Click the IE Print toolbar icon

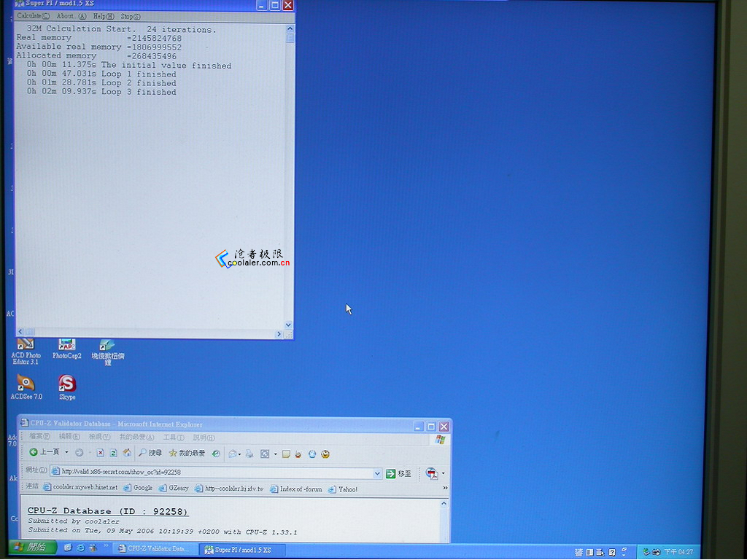(249, 454)
